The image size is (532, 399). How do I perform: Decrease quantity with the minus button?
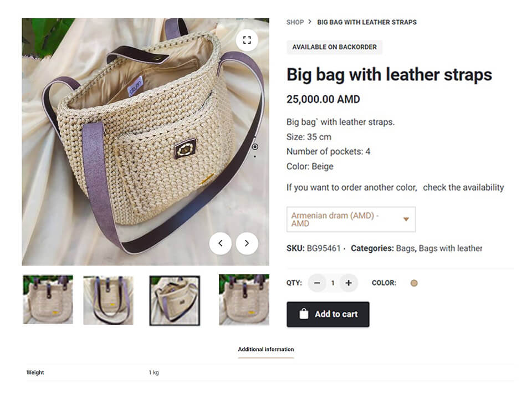[x=317, y=283]
